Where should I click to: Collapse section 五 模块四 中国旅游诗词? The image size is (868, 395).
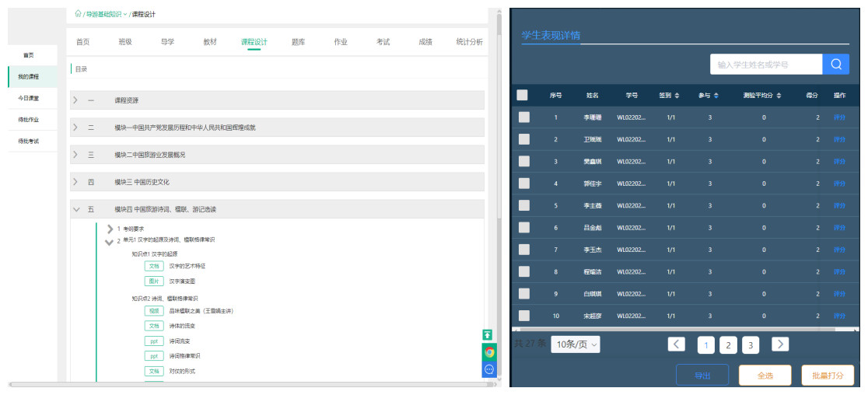click(x=75, y=209)
